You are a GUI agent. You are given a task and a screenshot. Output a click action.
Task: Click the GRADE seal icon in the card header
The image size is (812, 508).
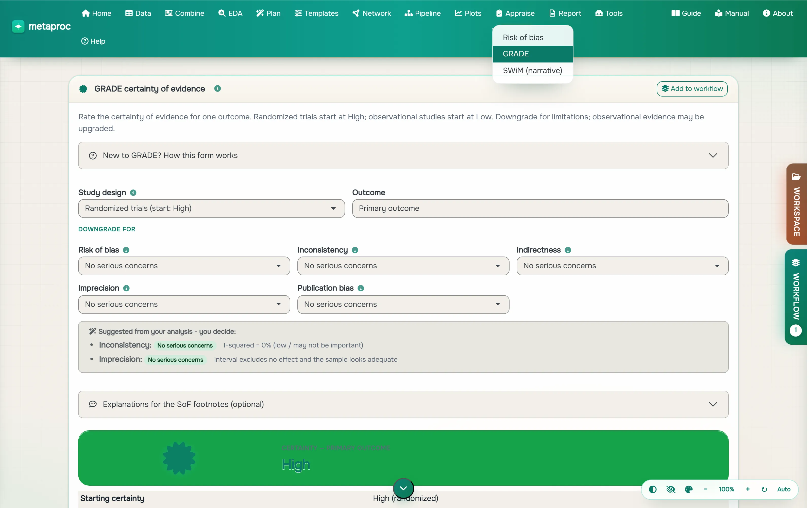click(x=83, y=89)
